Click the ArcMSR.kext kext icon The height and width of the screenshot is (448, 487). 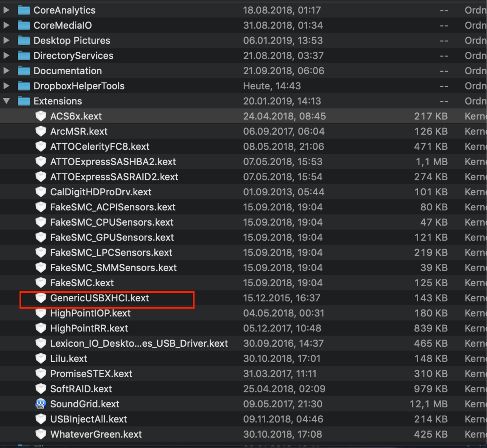41,131
